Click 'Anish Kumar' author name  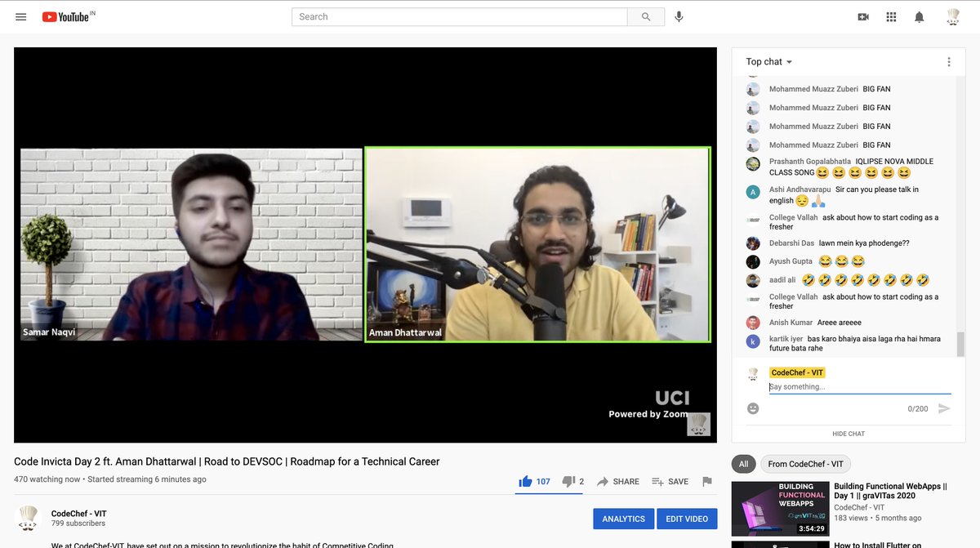[x=791, y=323]
